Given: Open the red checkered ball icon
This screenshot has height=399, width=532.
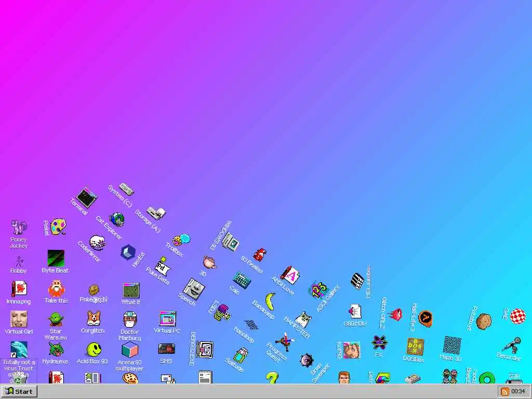Looking at the screenshot, I should [x=518, y=316].
